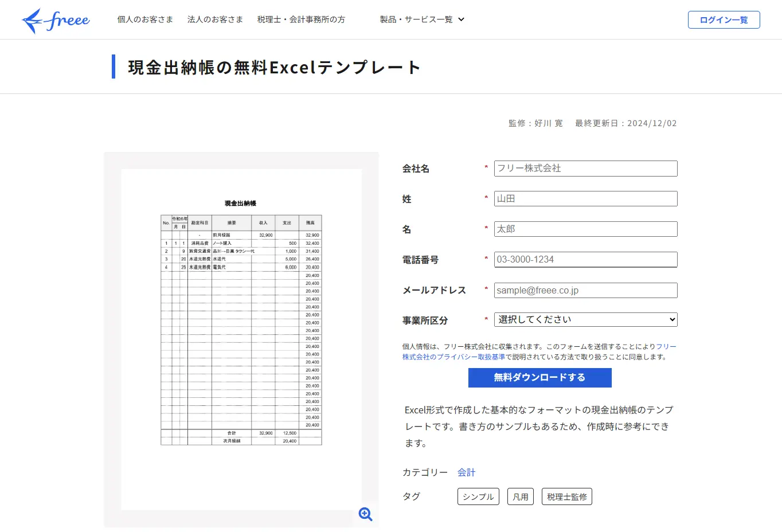Focus the 名 input field
The width and height of the screenshot is (782, 532).
(x=585, y=229)
